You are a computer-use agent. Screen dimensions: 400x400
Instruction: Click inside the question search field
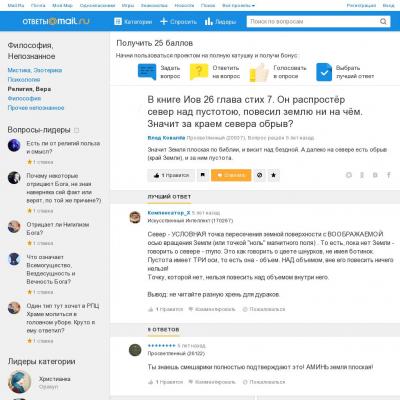(x=312, y=22)
